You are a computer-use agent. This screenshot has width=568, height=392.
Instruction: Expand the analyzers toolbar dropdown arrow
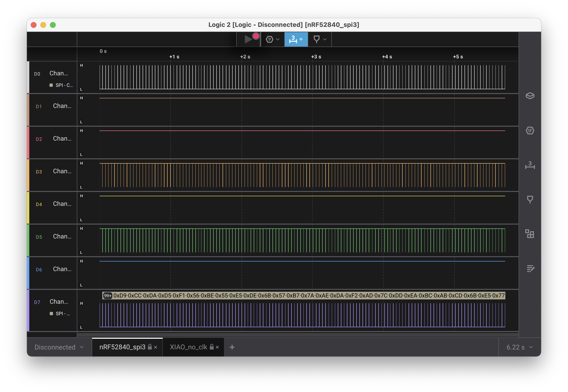tap(278, 39)
